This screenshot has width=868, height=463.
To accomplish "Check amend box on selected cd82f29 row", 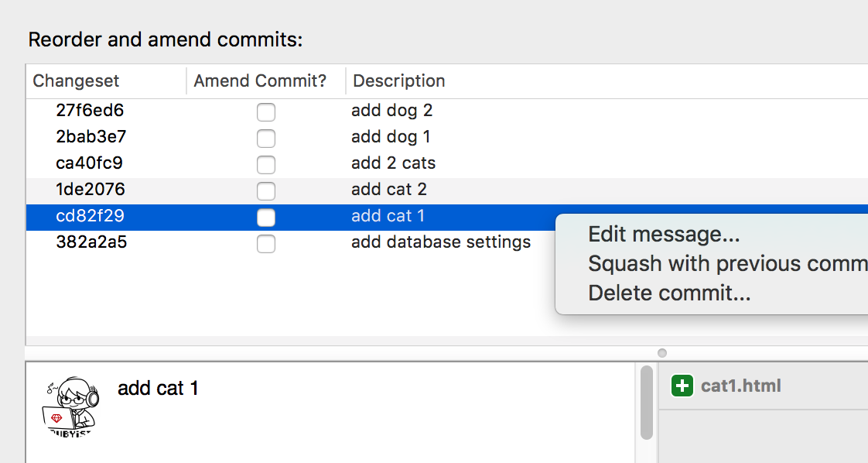I will (266, 218).
